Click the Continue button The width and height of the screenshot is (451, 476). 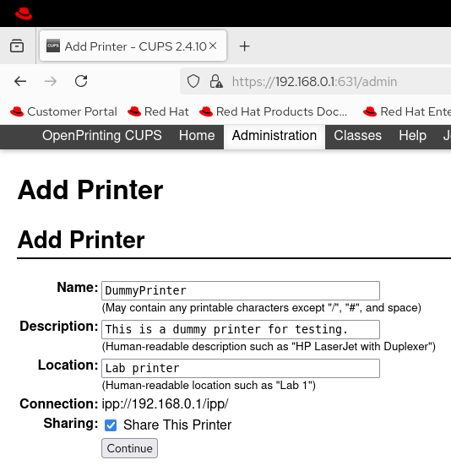coord(130,448)
